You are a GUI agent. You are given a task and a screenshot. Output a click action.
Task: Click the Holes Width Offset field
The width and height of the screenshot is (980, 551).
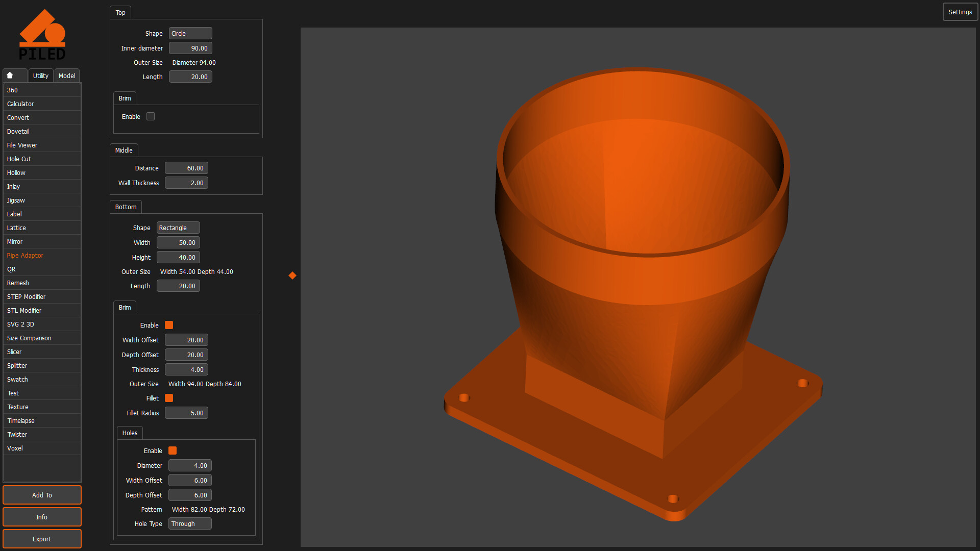pos(190,480)
